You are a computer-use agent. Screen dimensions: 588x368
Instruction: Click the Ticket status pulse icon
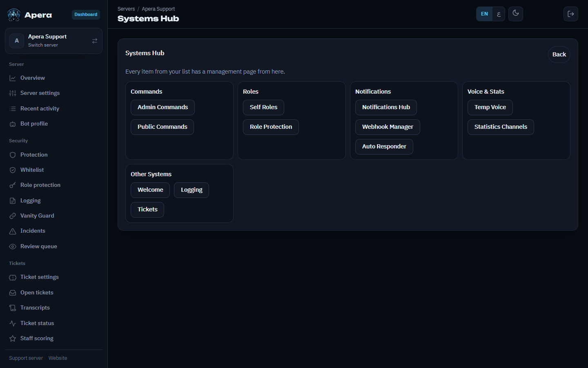[x=13, y=323]
